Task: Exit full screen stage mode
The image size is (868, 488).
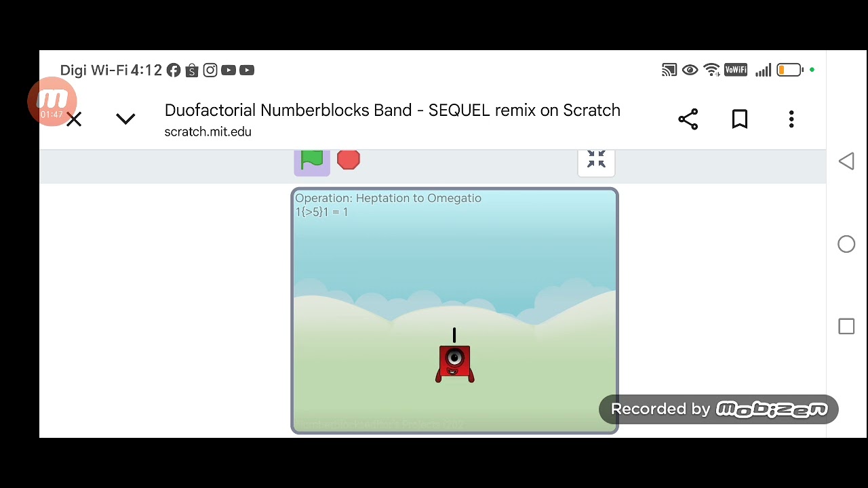Action: [x=596, y=160]
